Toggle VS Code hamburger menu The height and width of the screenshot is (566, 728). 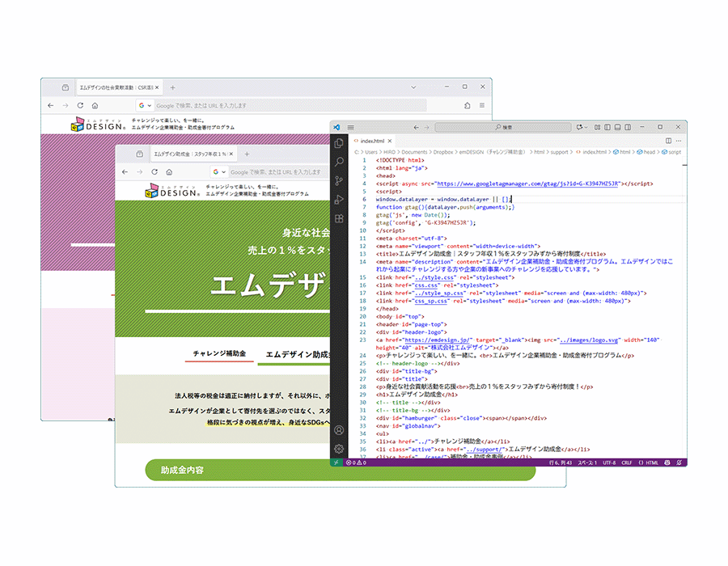[x=351, y=127]
